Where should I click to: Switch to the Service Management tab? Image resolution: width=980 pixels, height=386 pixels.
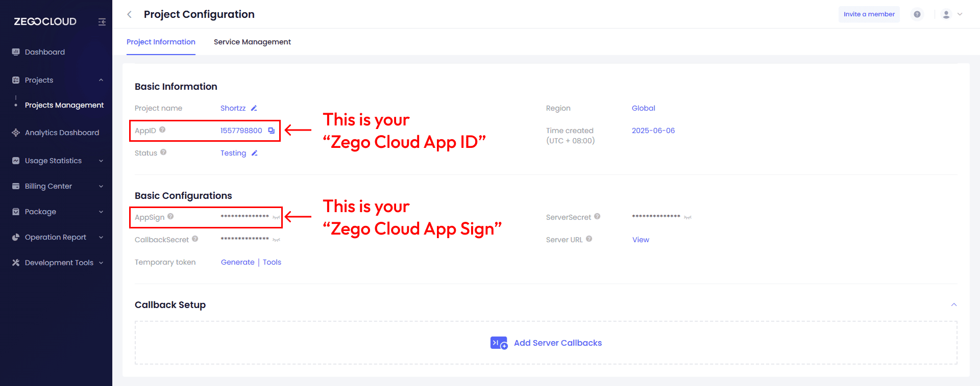252,42
